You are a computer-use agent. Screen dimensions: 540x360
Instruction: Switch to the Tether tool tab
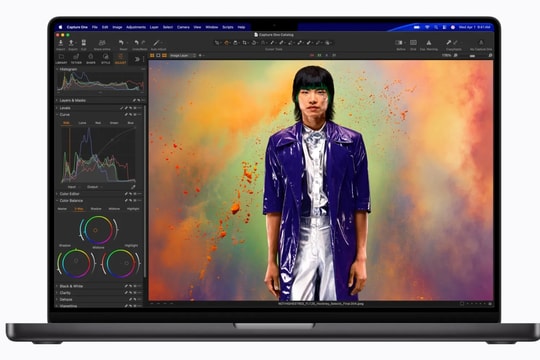pyautogui.click(x=76, y=59)
